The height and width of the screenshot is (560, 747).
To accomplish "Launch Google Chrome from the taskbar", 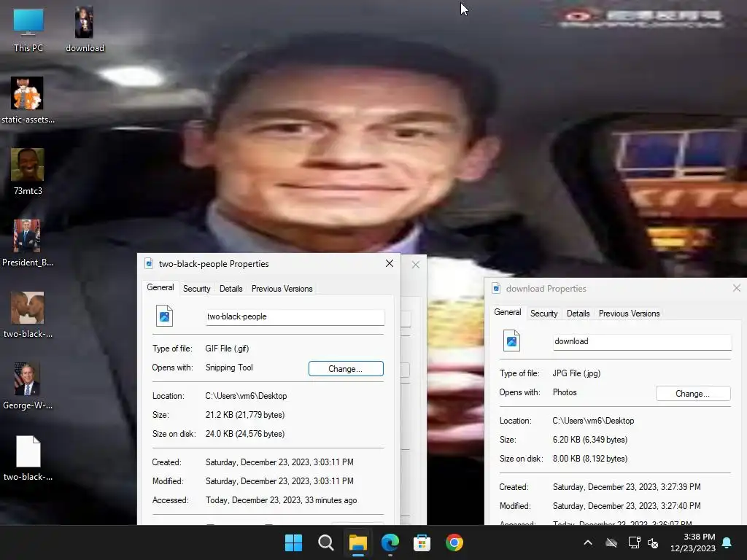I will [x=454, y=542].
